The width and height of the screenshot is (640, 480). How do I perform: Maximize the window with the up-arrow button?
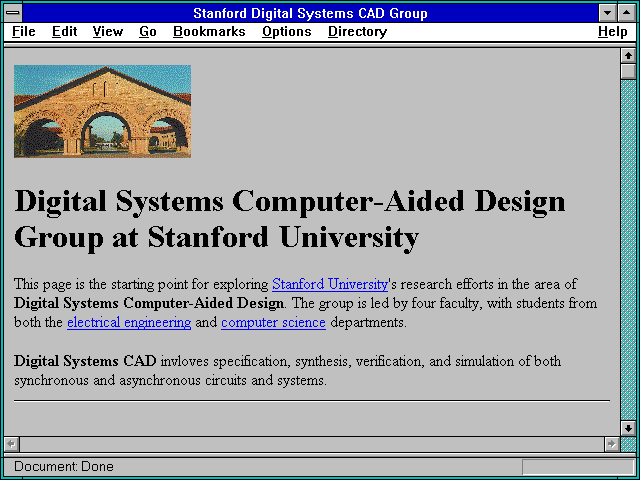[627, 13]
